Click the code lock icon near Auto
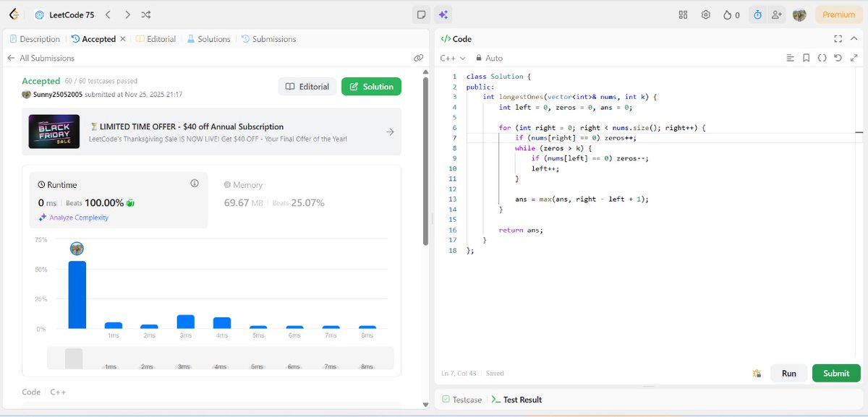Screen dimensions: 868x417 [x=478, y=58]
